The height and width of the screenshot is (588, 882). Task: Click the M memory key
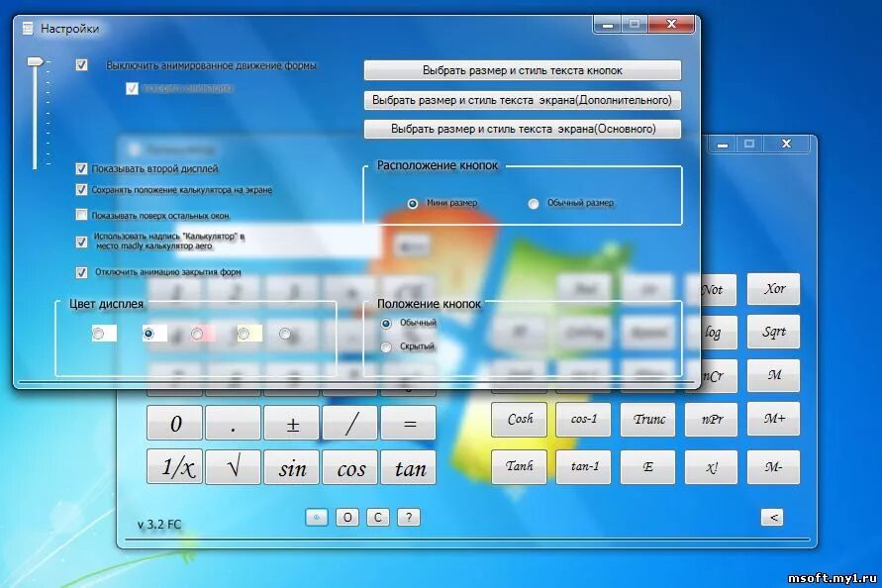pyautogui.click(x=773, y=375)
